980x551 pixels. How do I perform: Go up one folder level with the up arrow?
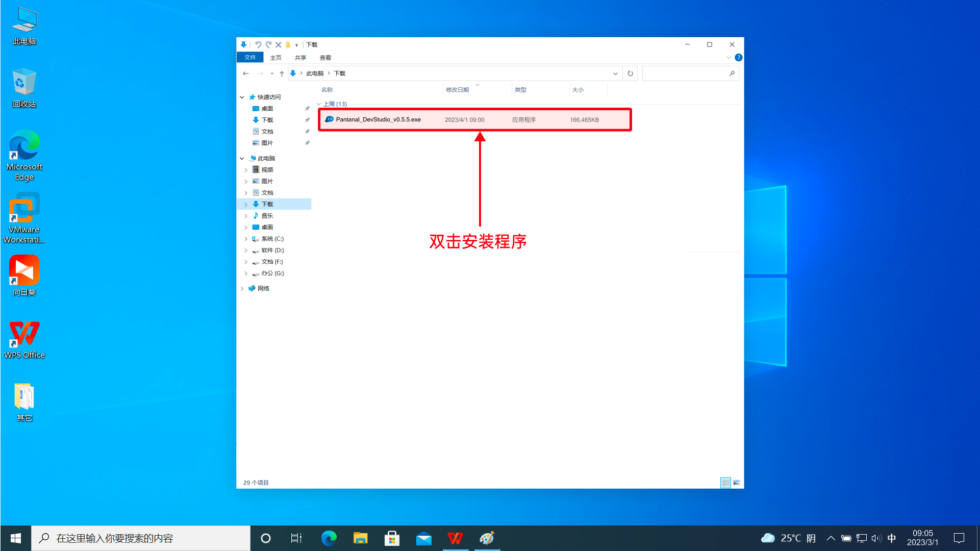click(x=282, y=73)
